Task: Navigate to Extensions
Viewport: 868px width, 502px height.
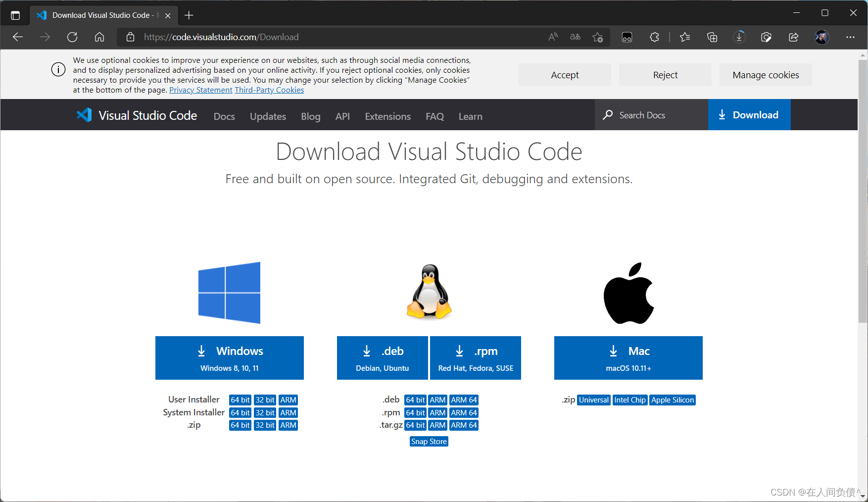Action: (x=388, y=116)
